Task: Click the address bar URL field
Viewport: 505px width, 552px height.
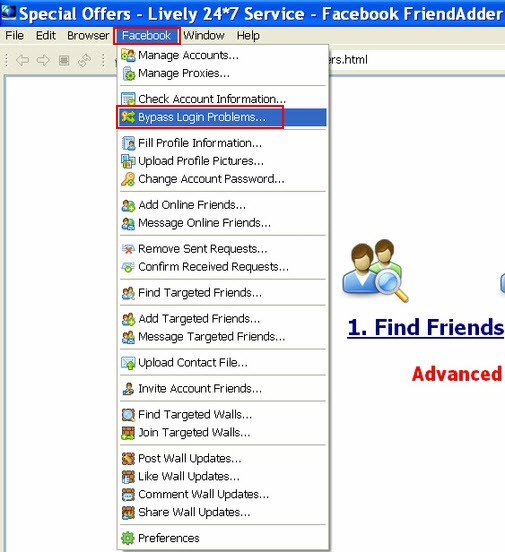Action: [x=417, y=60]
